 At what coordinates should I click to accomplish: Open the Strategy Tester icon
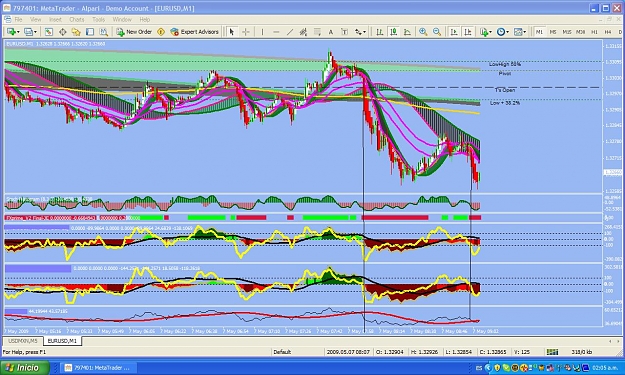click(x=103, y=32)
